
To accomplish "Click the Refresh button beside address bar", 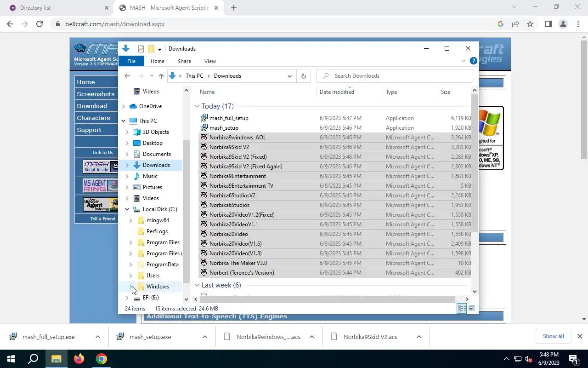I will [x=303, y=76].
